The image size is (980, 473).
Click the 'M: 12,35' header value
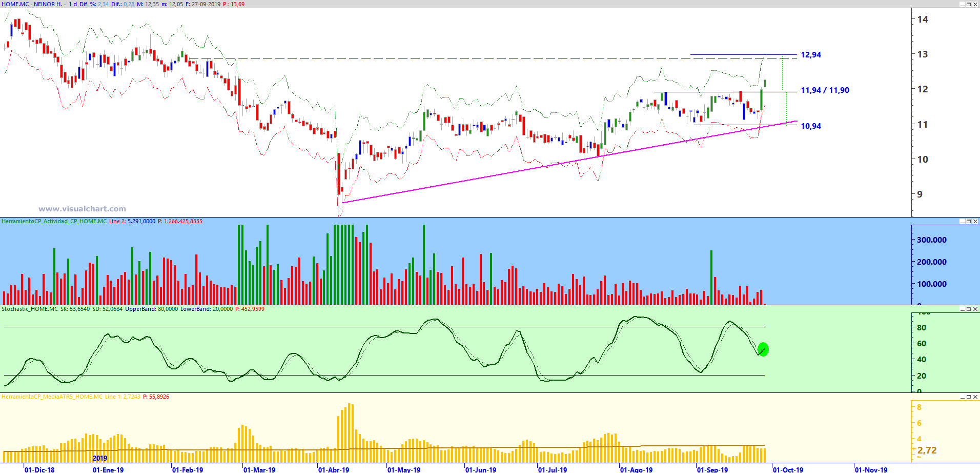[x=148, y=4]
